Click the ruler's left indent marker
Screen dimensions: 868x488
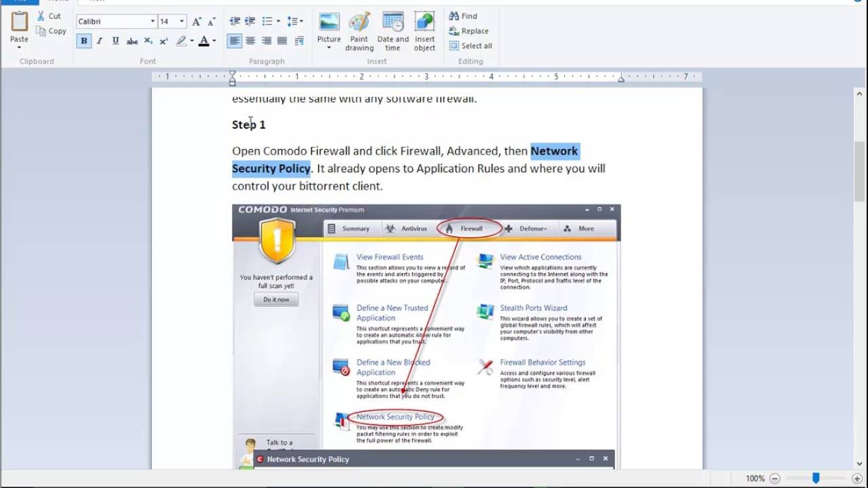[x=233, y=78]
